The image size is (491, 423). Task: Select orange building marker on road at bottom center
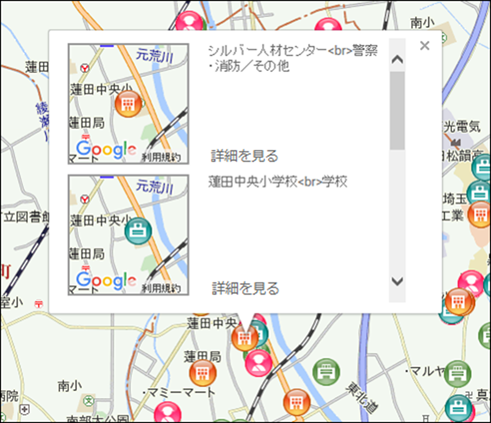click(x=297, y=402)
